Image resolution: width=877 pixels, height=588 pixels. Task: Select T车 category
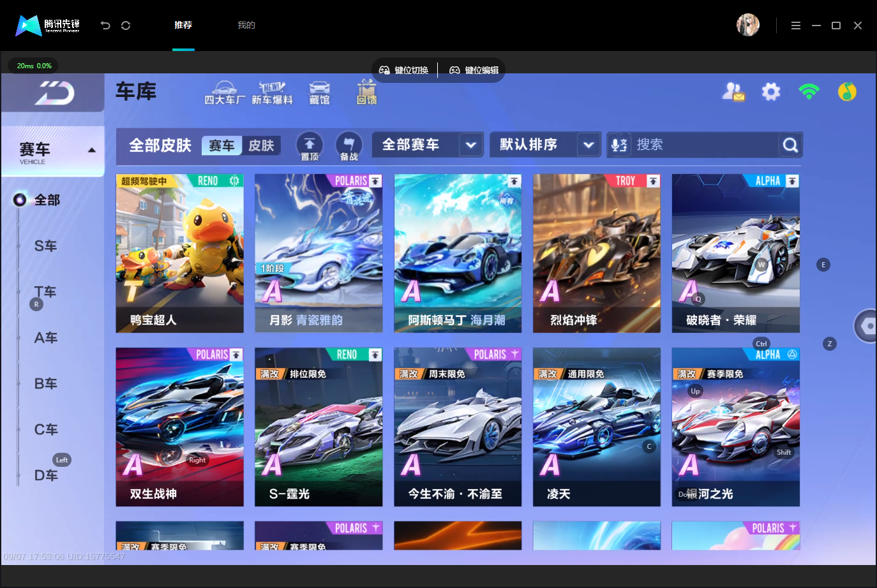(x=46, y=292)
